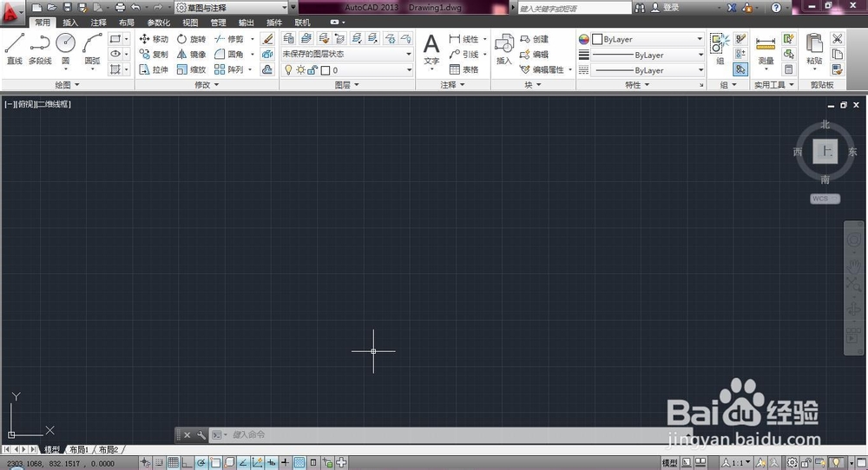The height and width of the screenshot is (470, 868).
Task: Switch to the Parametric (参数化) ribbon tab
Action: pos(158,23)
